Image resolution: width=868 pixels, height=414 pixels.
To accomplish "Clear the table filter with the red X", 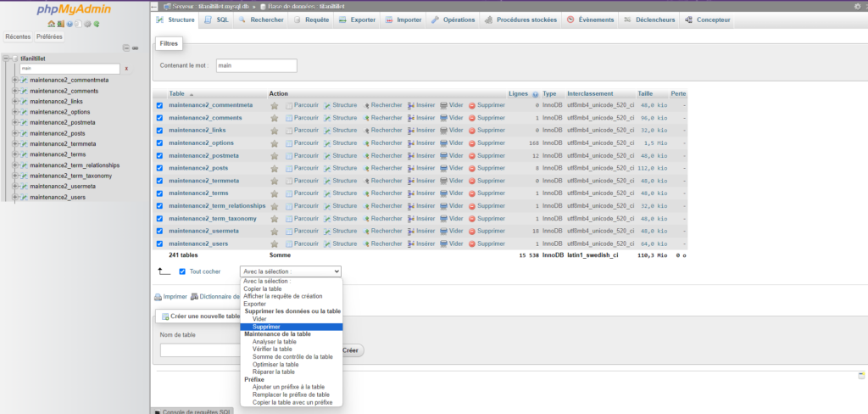I will [x=126, y=68].
